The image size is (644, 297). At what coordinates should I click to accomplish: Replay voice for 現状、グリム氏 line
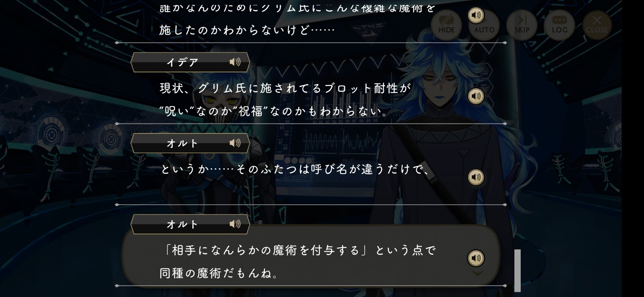(476, 96)
